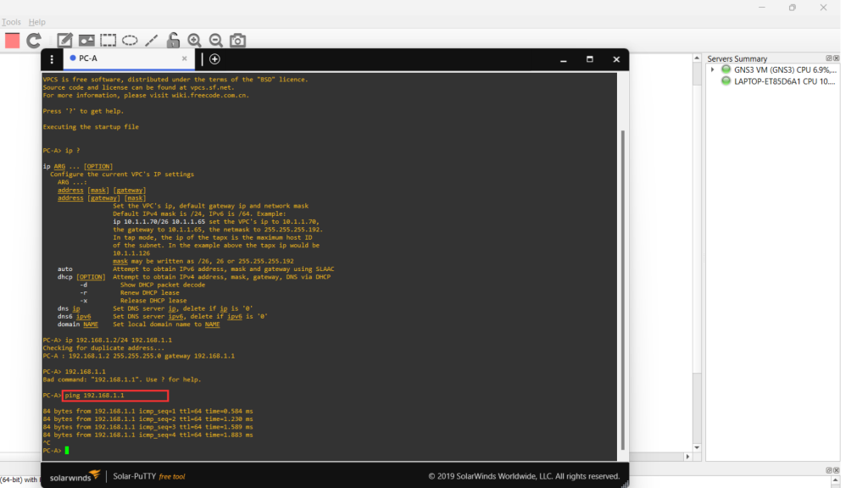Toggle the lock items padlock icon
The height and width of the screenshot is (488, 868).
pos(173,40)
